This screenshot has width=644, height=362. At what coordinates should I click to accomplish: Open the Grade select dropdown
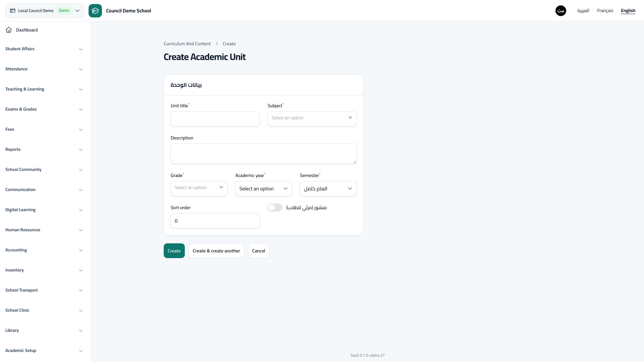[199, 189]
